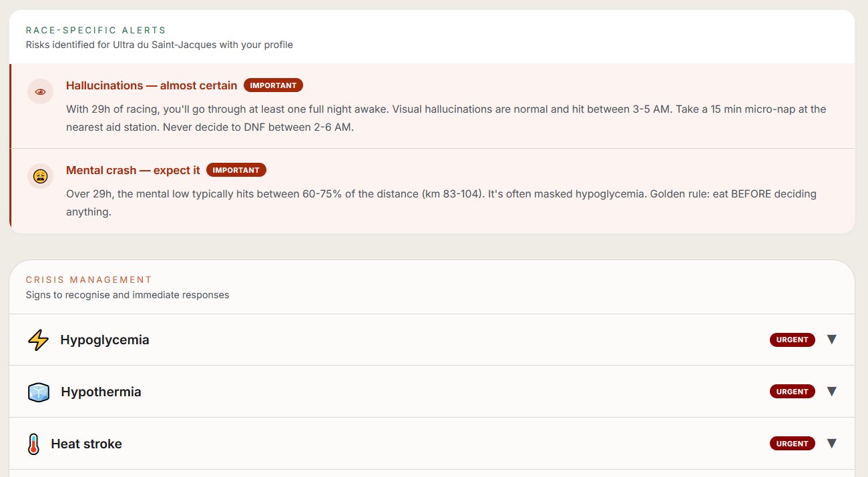Viewport: 868px width, 477px height.
Task: Click the mental crash paragraph starting 'Over 29h'
Action: (x=441, y=203)
